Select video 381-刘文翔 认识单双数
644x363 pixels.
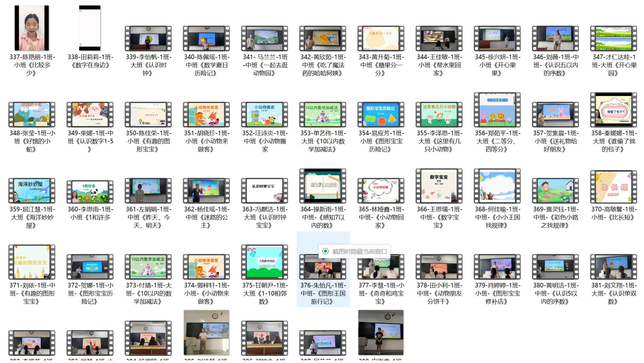pos(613,267)
